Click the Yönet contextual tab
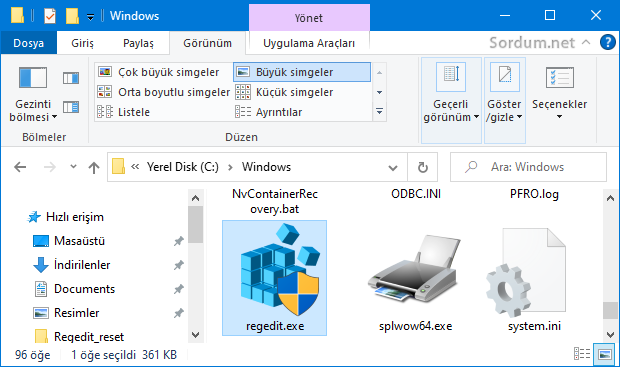 [x=309, y=18]
